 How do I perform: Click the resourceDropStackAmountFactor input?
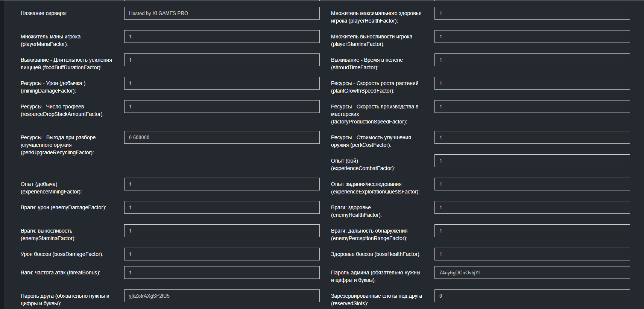[222, 107]
